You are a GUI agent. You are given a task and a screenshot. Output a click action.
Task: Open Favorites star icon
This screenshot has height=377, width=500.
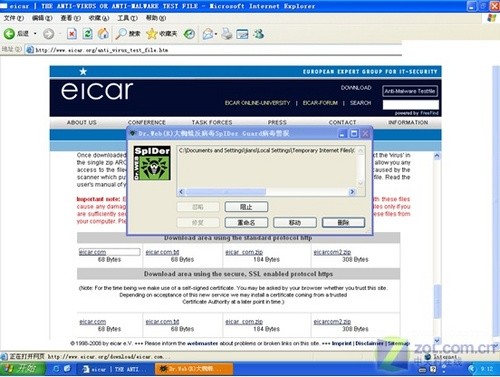(x=152, y=34)
